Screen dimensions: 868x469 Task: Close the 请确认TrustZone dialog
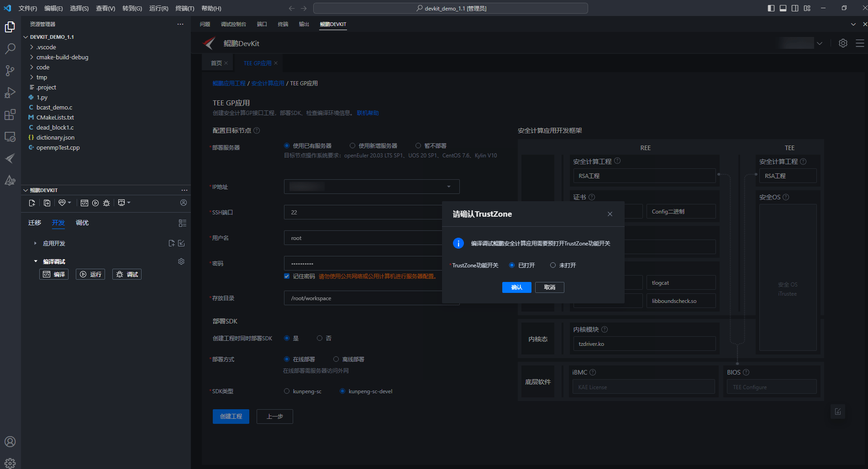pyautogui.click(x=610, y=214)
